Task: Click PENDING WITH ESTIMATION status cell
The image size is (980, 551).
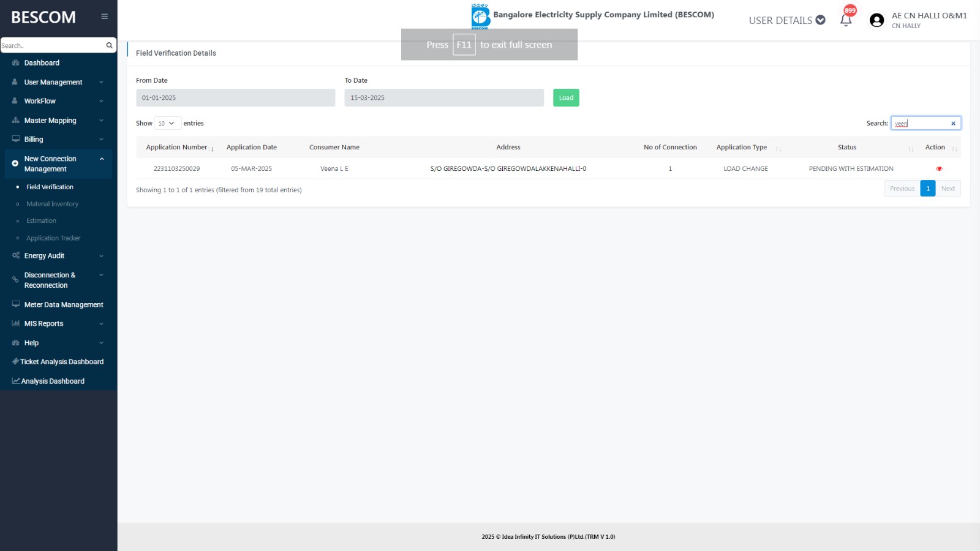Action: click(851, 168)
